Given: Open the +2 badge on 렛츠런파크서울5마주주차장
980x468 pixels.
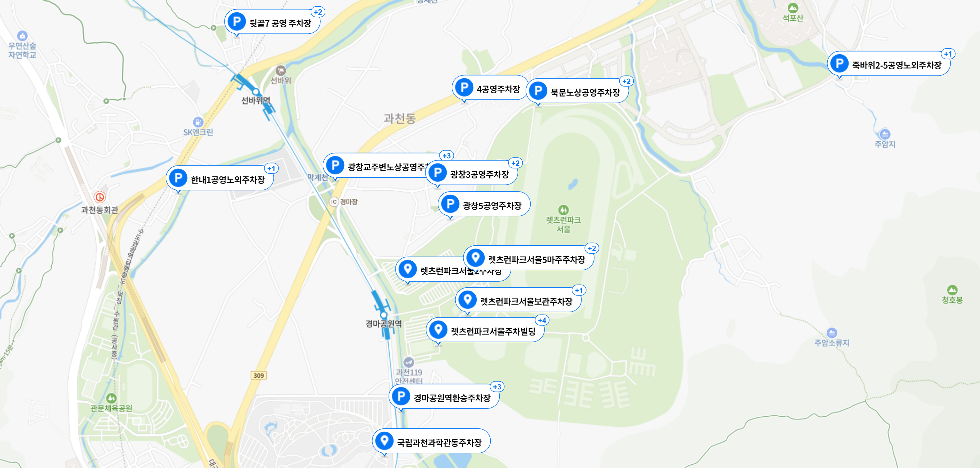Looking at the screenshot, I should tap(592, 248).
